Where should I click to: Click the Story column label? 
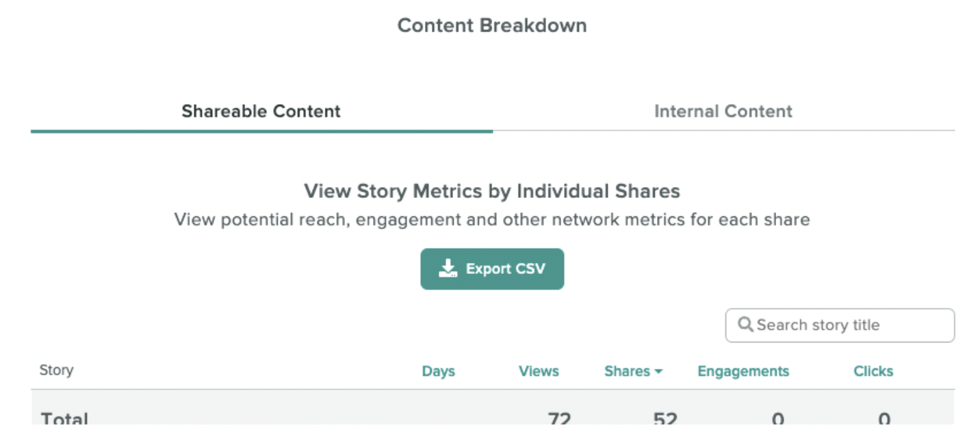56,370
